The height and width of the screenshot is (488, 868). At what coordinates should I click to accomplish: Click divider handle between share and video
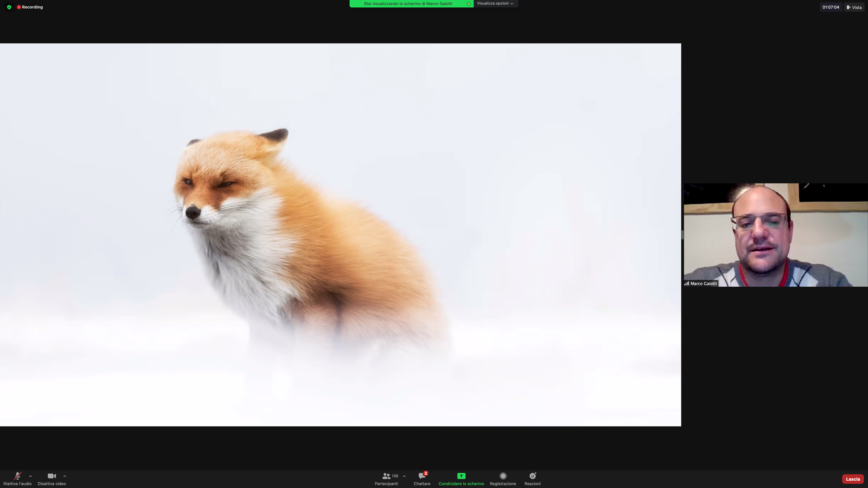[x=682, y=235]
